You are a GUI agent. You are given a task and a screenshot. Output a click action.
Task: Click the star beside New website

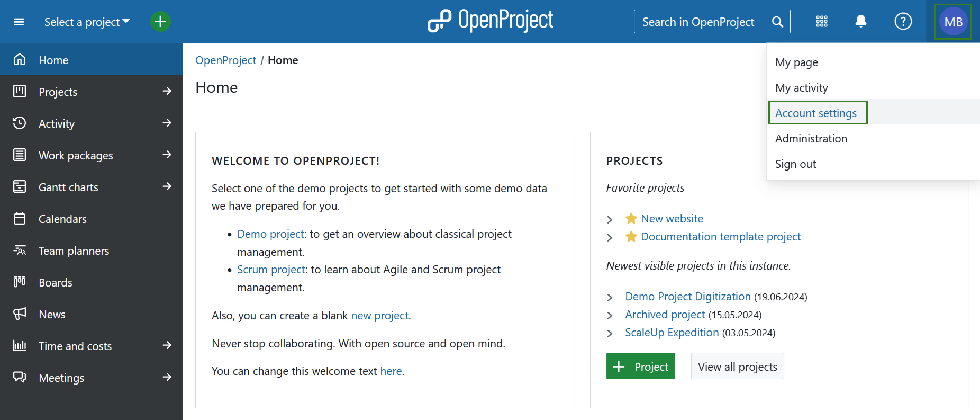(x=631, y=218)
